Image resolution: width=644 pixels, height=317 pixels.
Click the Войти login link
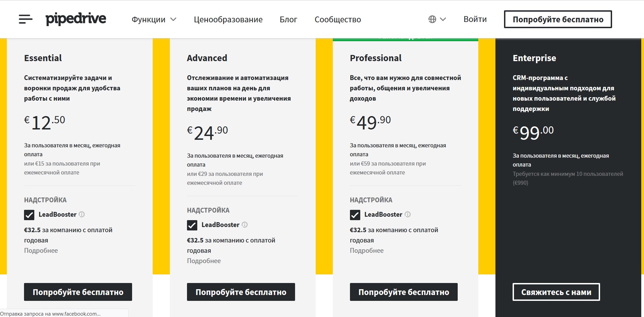click(x=475, y=19)
